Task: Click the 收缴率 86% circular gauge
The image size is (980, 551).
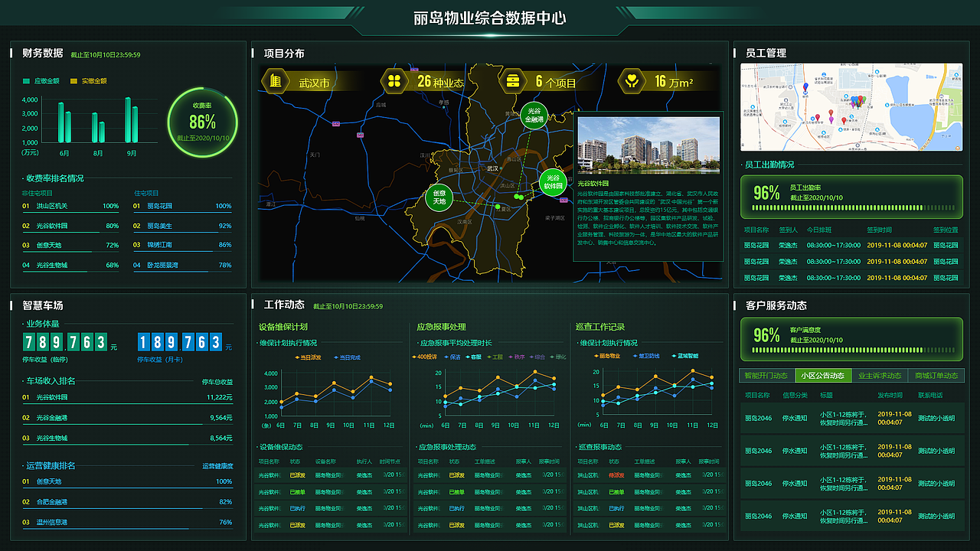Action: [202, 122]
